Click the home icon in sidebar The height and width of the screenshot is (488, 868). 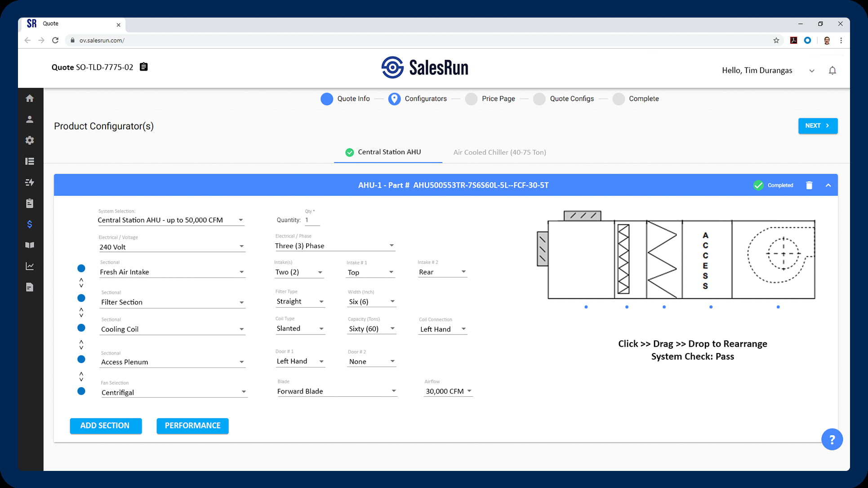(x=30, y=98)
